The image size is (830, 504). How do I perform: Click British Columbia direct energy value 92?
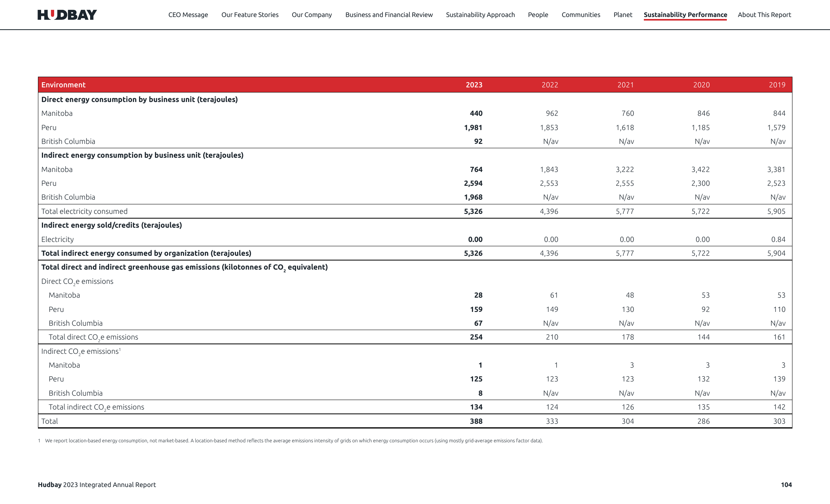click(x=478, y=142)
